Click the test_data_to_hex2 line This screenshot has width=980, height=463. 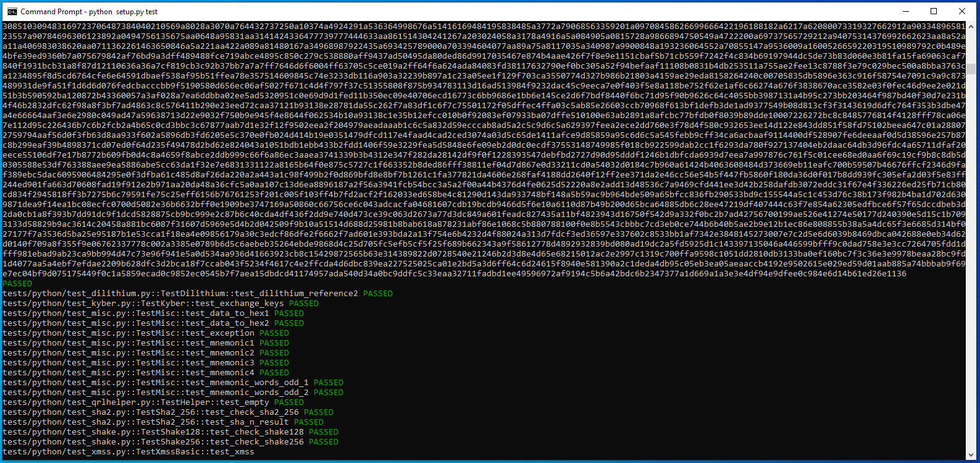pos(153,323)
